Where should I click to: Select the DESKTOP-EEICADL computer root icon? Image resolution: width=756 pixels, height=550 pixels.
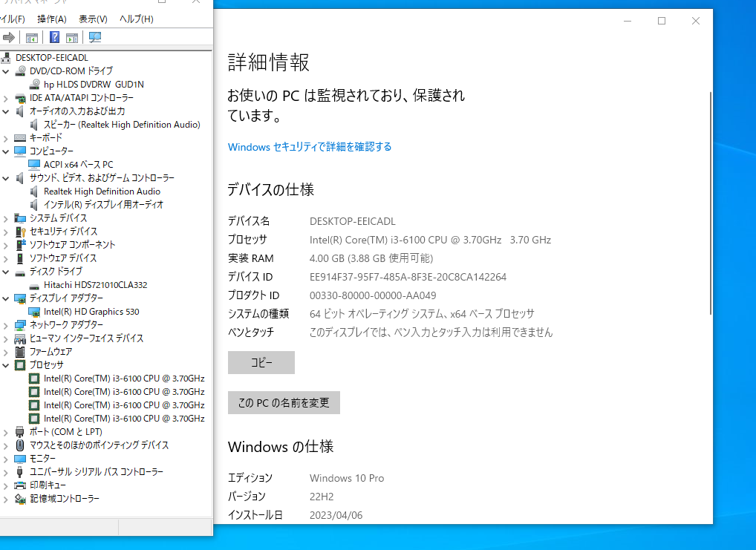pyautogui.click(x=6, y=58)
